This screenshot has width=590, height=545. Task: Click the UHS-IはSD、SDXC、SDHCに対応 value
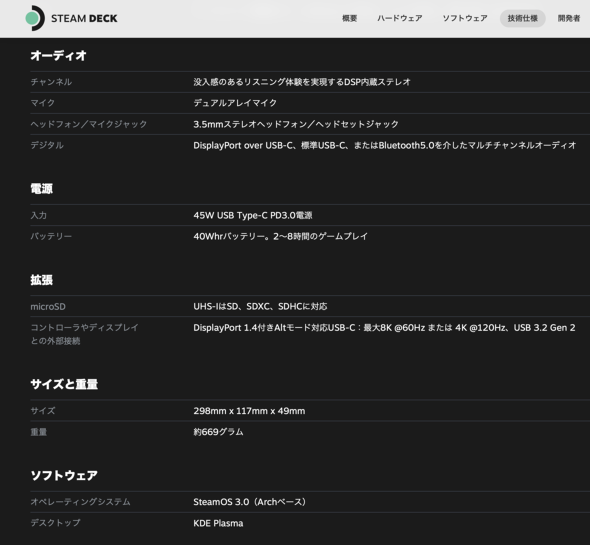click(260, 307)
